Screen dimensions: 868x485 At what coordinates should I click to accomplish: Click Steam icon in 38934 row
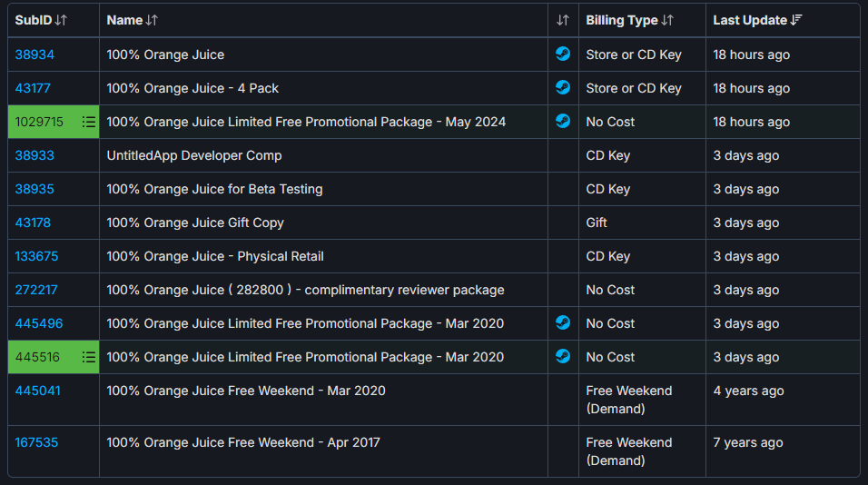pos(563,54)
